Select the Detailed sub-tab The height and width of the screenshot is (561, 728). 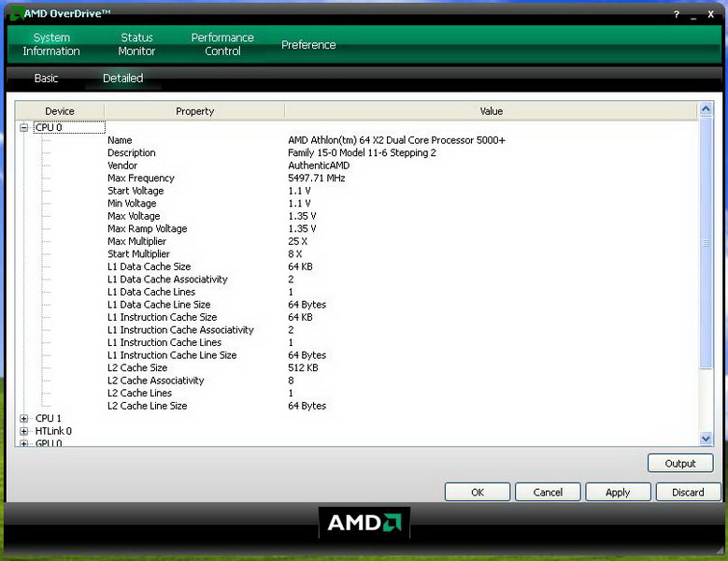pos(123,78)
